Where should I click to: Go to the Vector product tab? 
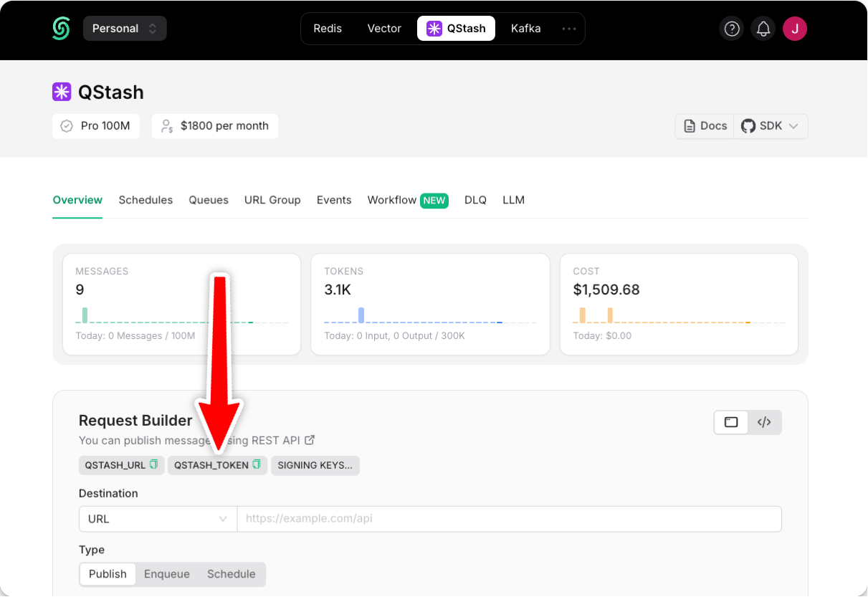pyautogui.click(x=384, y=29)
